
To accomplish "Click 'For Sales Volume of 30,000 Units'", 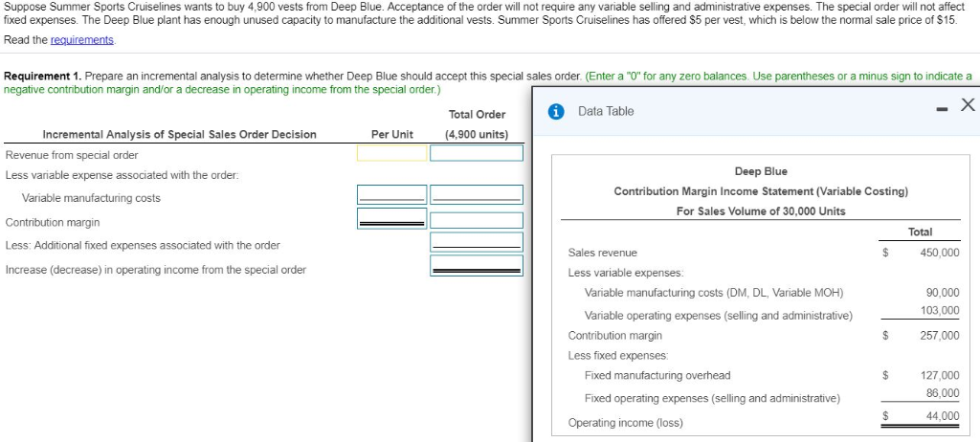I will pyautogui.click(x=761, y=211).
